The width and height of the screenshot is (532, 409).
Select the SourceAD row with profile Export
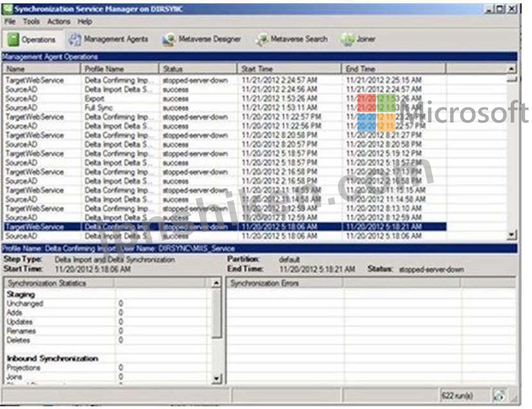tap(224, 99)
